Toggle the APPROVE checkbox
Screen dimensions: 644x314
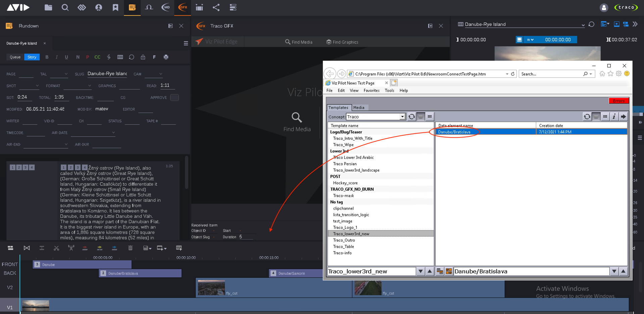[174, 98]
